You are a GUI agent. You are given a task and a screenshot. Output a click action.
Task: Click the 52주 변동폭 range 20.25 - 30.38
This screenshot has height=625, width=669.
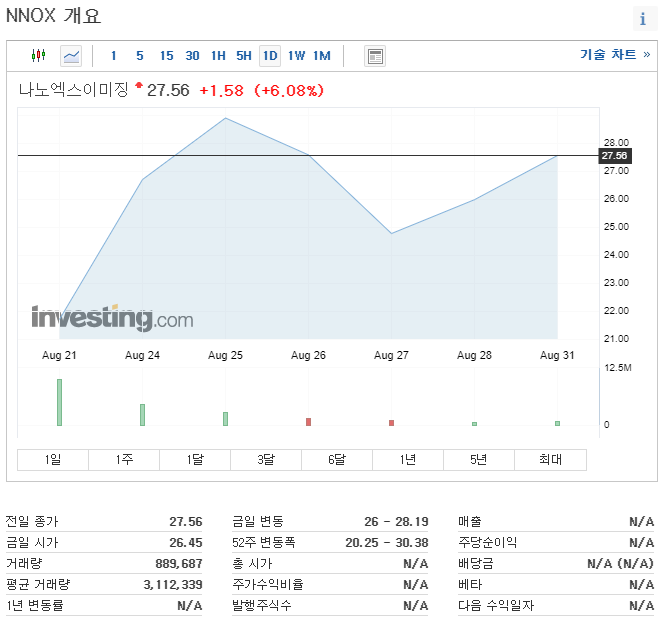coord(387,543)
